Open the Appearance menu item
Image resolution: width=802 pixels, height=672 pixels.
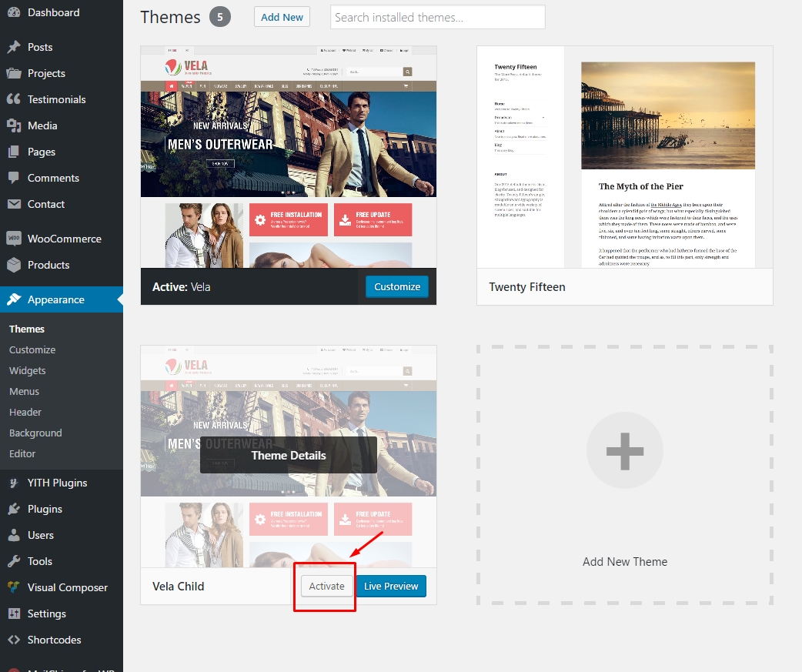[x=62, y=299]
